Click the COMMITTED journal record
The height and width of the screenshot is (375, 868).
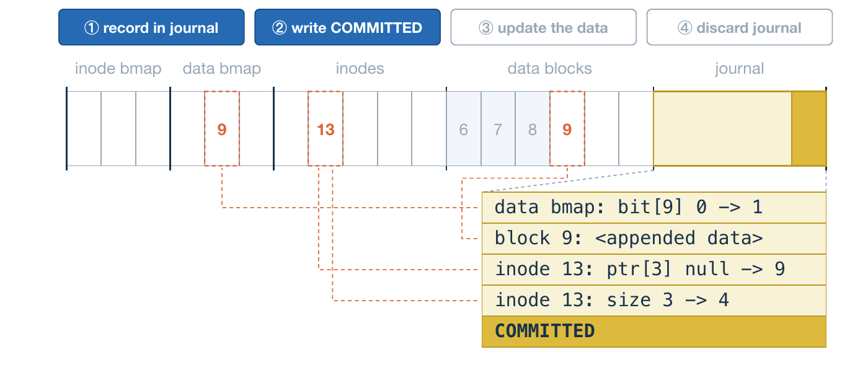click(654, 332)
